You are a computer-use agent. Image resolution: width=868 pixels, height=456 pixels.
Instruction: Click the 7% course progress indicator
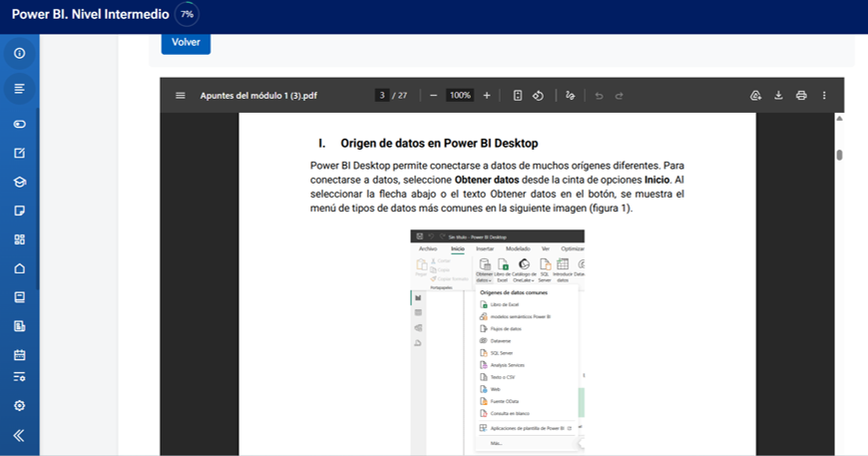click(x=187, y=15)
